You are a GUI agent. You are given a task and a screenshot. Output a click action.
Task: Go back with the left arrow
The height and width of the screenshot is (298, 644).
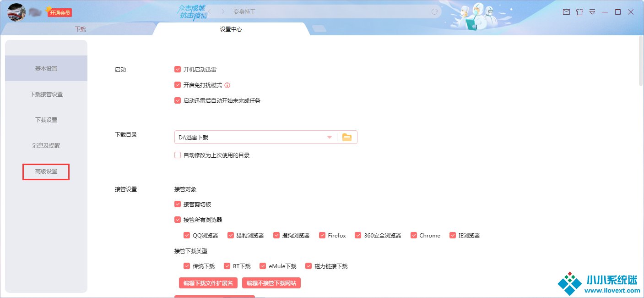click(210, 11)
